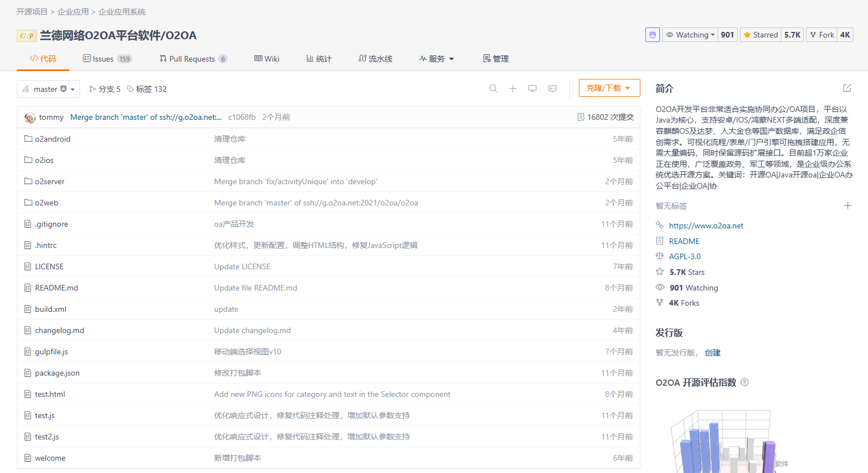Screen dimensions: 868x473
Task: Click the edit icon beside 简介
Action: 847,88
